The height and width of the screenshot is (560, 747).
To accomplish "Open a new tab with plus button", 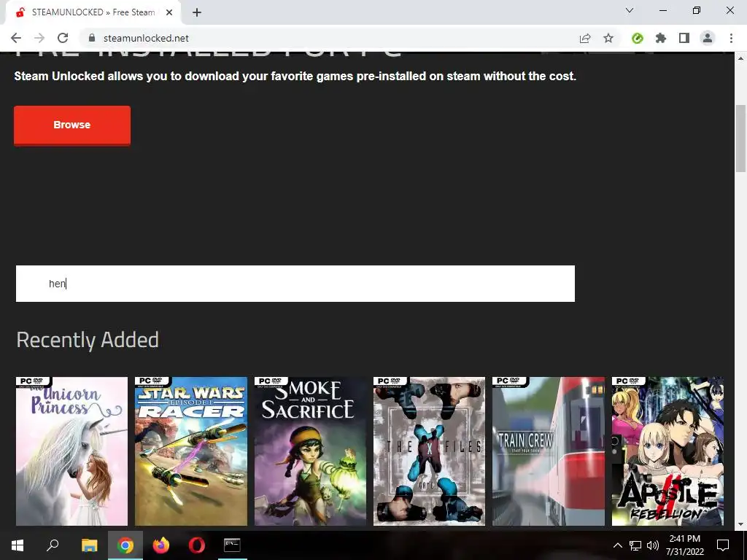I will click(x=197, y=12).
